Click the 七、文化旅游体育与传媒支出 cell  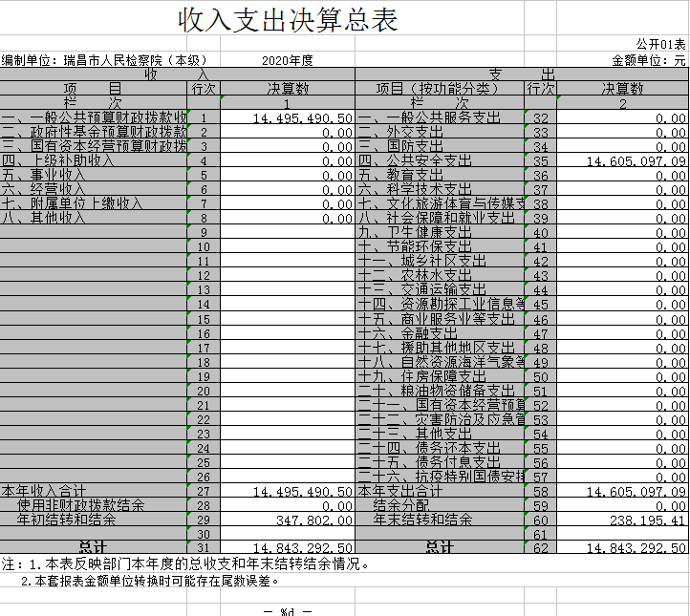(x=440, y=203)
